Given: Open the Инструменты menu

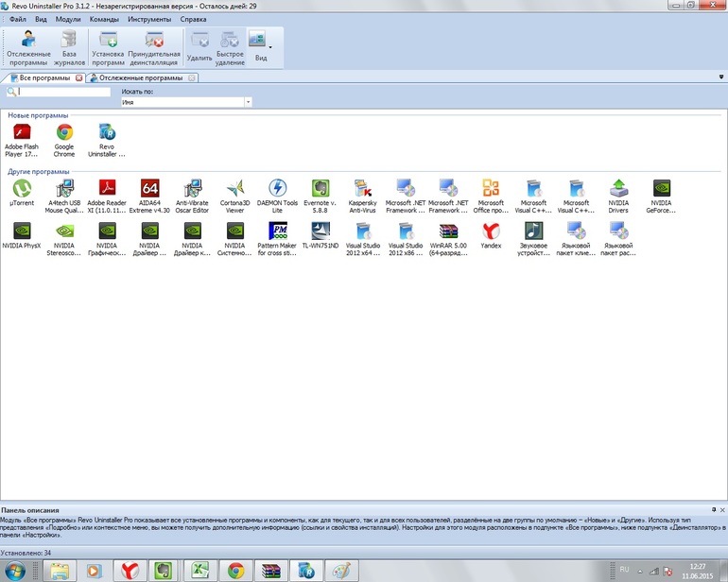Looking at the screenshot, I should [149, 20].
